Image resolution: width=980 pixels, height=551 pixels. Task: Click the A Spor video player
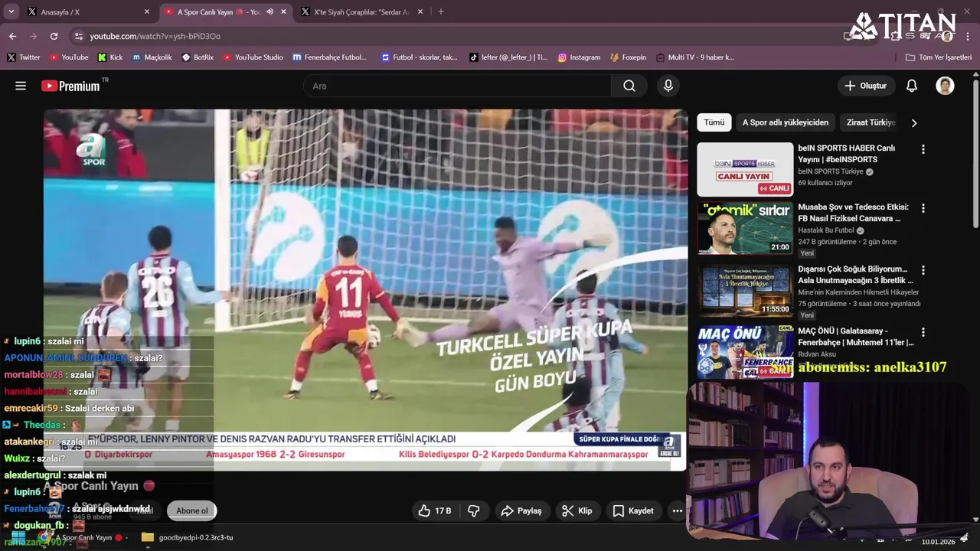point(365,289)
